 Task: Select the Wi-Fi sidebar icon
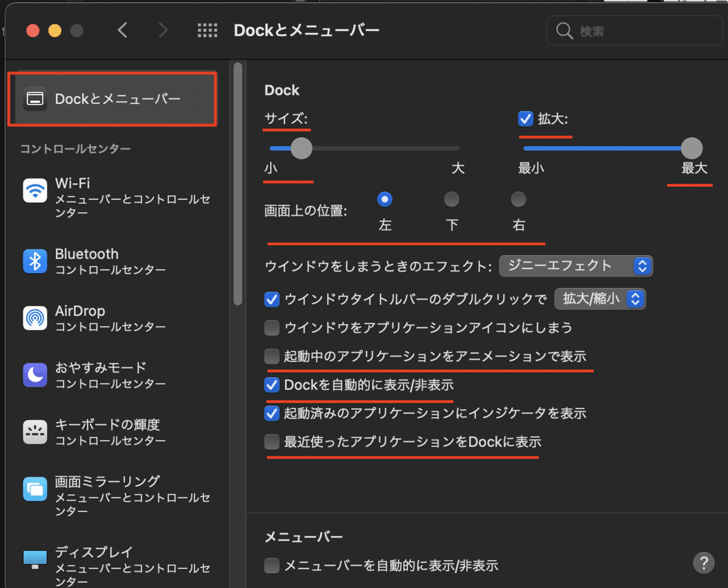[35, 189]
